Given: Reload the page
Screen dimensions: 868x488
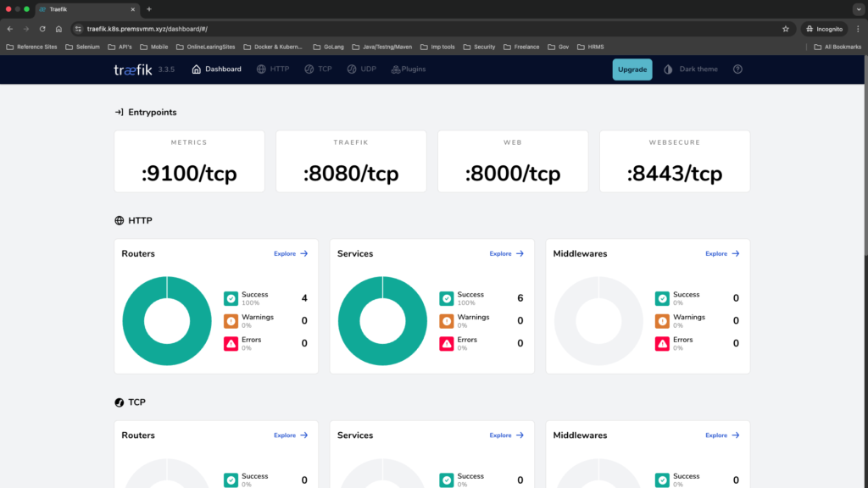Looking at the screenshot, I should (x=42, y=29).
